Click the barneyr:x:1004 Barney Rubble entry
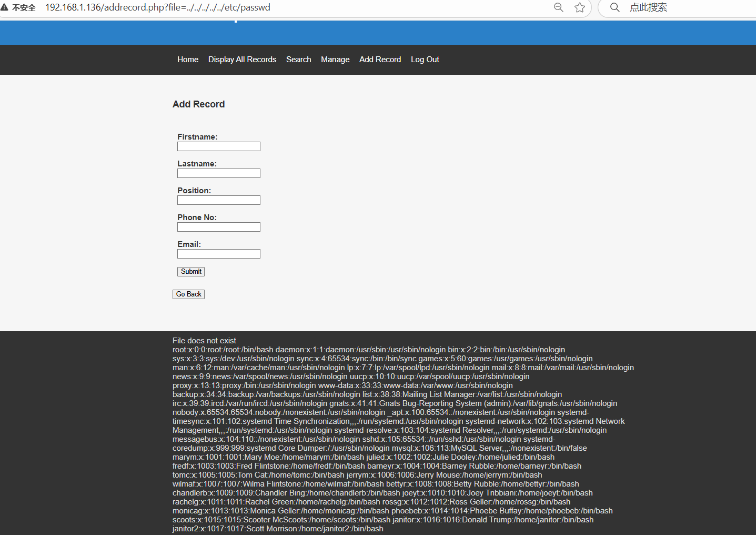756x535 pixels. coord(474,466)
